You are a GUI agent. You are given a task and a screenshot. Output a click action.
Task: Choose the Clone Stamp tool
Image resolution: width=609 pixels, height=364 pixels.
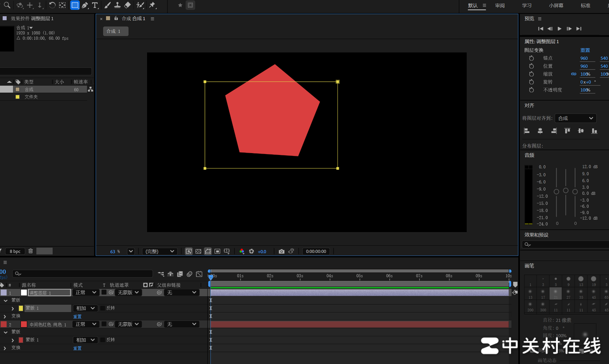[117, 6]
